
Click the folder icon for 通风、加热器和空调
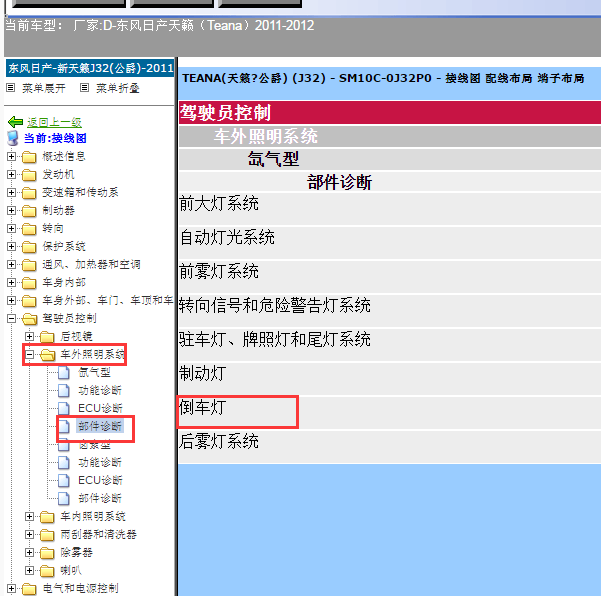point(29,265)
